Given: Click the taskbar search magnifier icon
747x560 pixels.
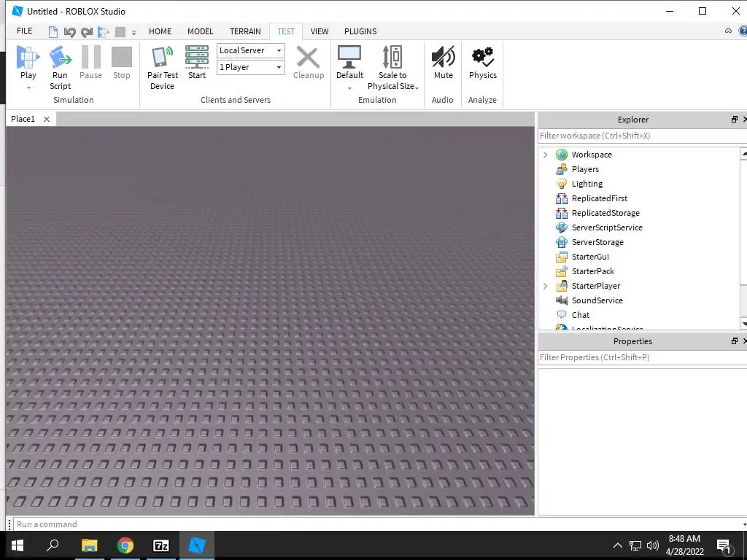Looking at the screenshot, I should click(x=53, y=545).
